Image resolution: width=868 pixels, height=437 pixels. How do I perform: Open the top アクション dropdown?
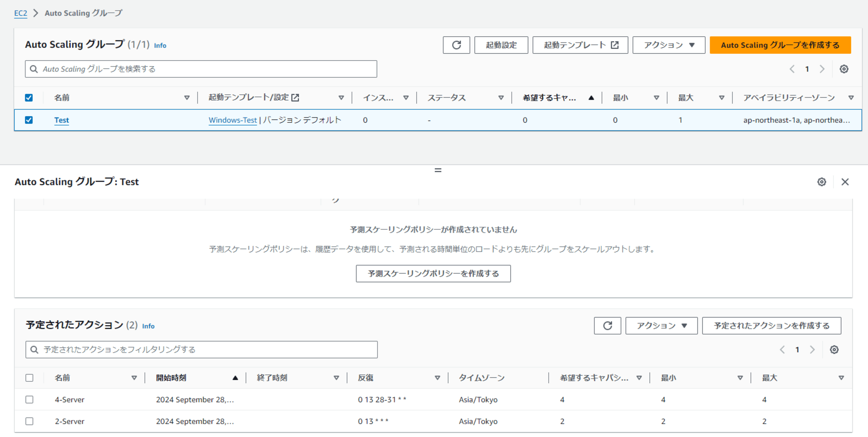pos(669,45)
